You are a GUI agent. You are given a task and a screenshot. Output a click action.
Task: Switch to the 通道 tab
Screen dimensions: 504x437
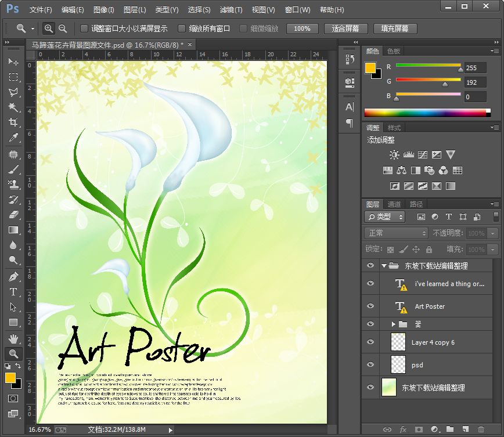[394, 204]
